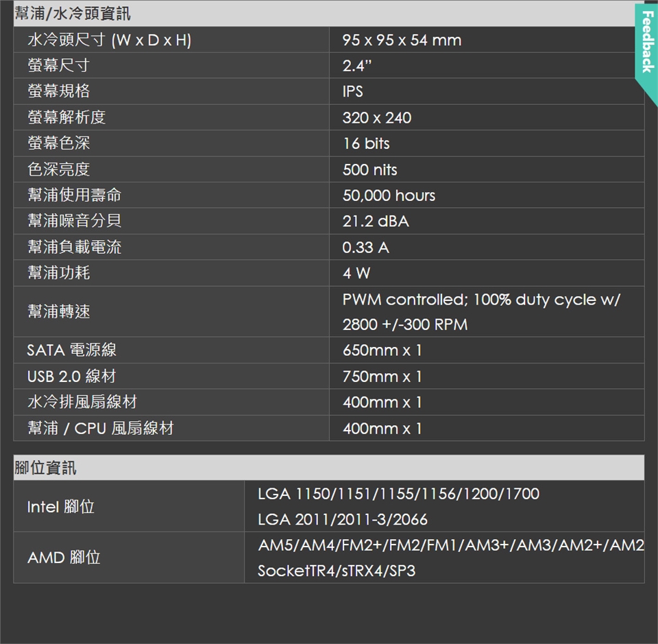The height and width of the screenshot is (644, 658).
Task: Select the 幫浦負載電流 row label
Action: click(74, 248)
